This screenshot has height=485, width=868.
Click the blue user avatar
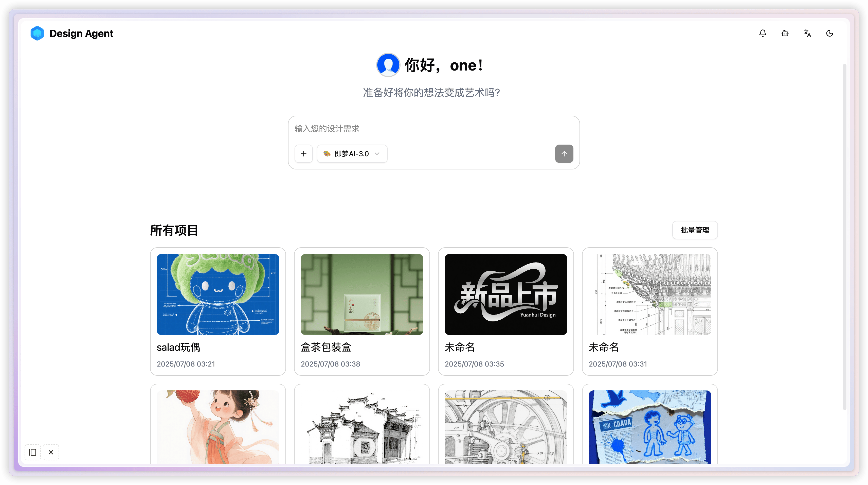pos(388,65)
